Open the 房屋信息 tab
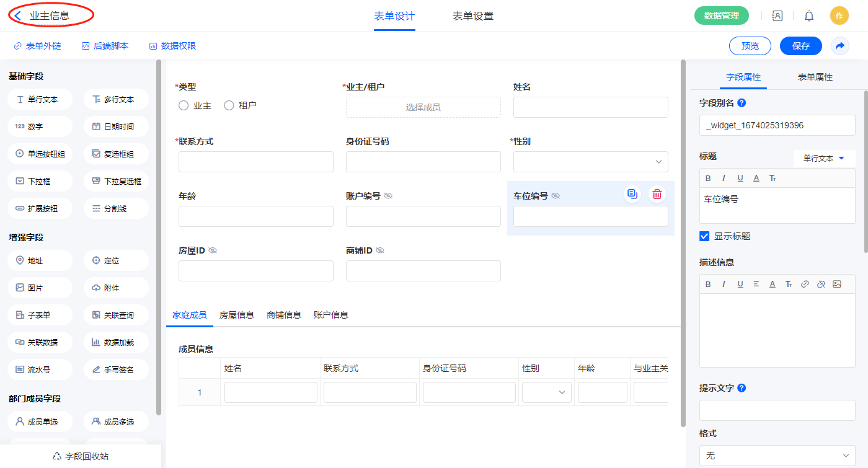This screenshot has height=468, width=868. (x=237, y=315)
